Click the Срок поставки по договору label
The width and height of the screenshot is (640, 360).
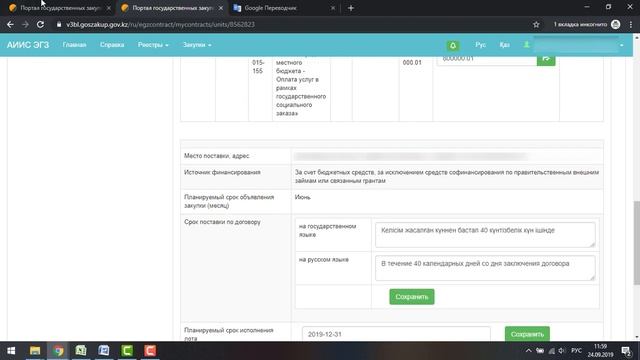click(222, 222)
